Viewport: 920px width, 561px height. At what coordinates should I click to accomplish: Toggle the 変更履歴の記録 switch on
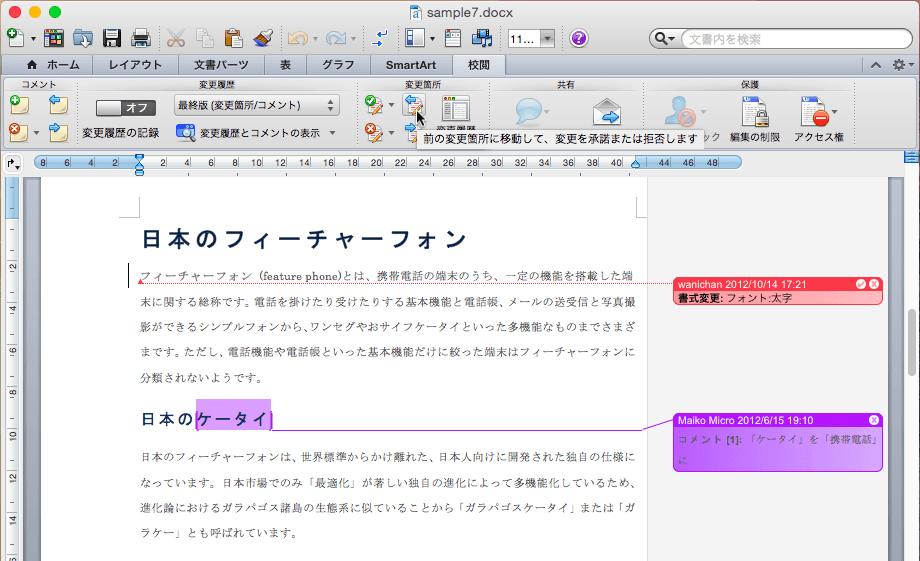point(126,107)
